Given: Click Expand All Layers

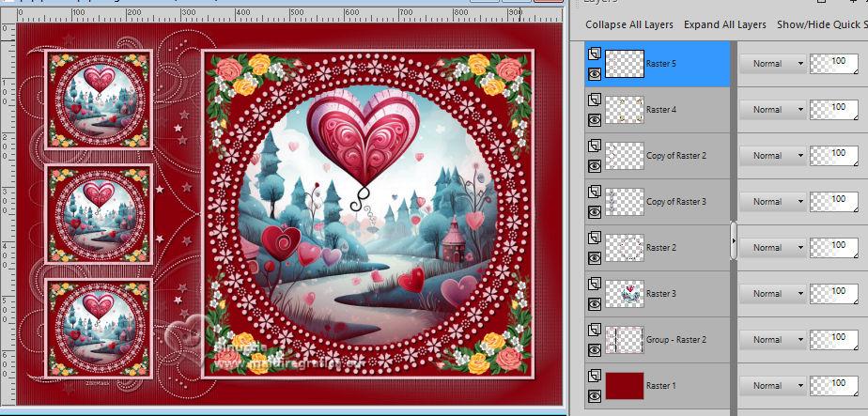Looking at the screenshot, I should tap(724, 24).
